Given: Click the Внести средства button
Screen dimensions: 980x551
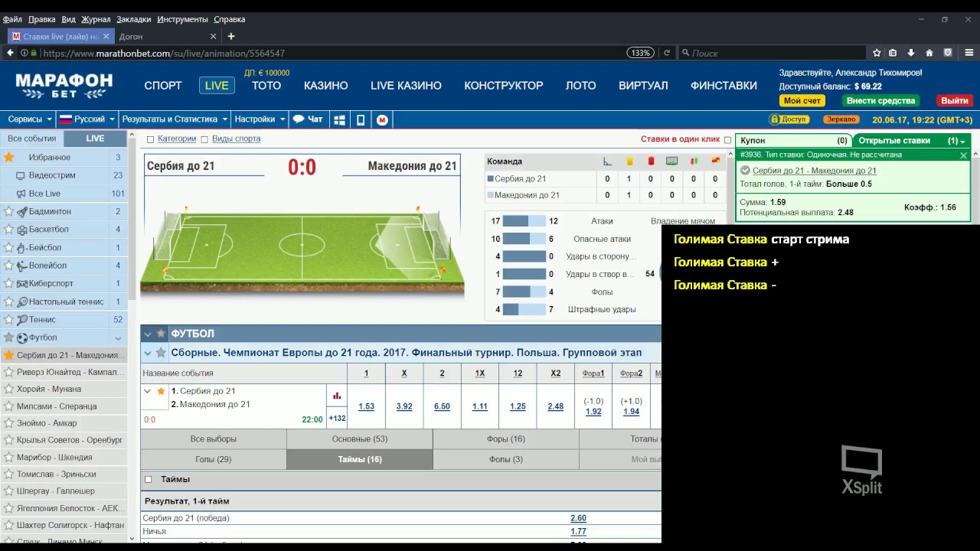Looking at the screenshot, I should point(880,101).
